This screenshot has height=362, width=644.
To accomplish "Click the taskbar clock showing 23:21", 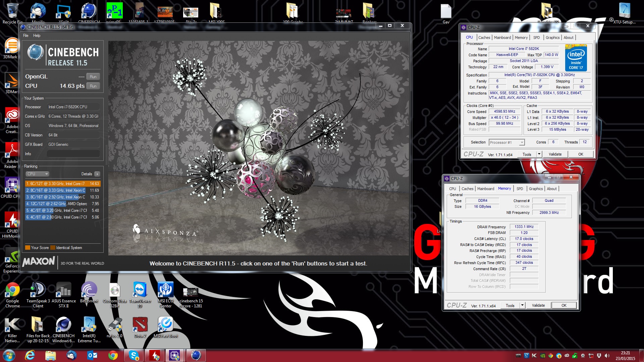I will click(625, 356).
